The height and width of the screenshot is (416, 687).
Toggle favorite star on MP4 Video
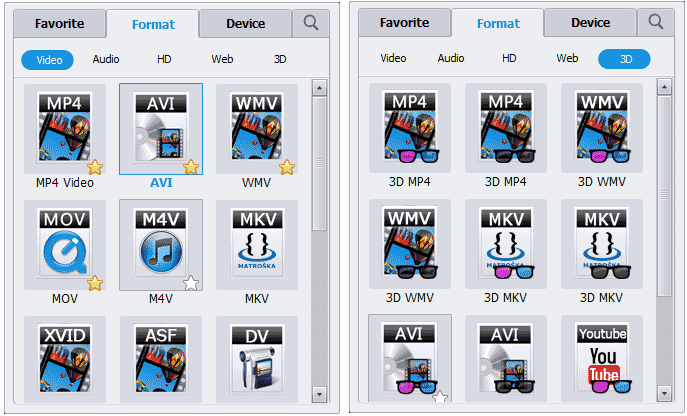point(95,167)
